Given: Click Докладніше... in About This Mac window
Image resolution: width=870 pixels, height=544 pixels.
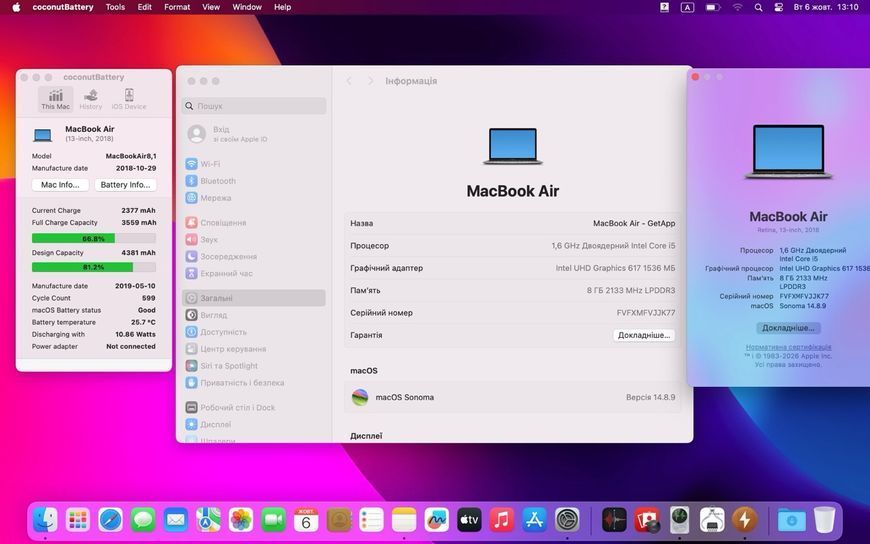Looking at the screenshot, I should (788, 328).
